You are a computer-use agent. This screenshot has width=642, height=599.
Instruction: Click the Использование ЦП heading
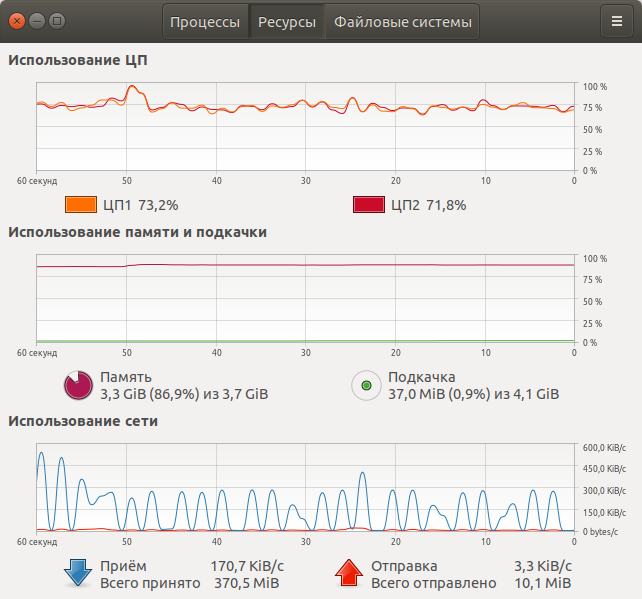click(x=78, y=60)
